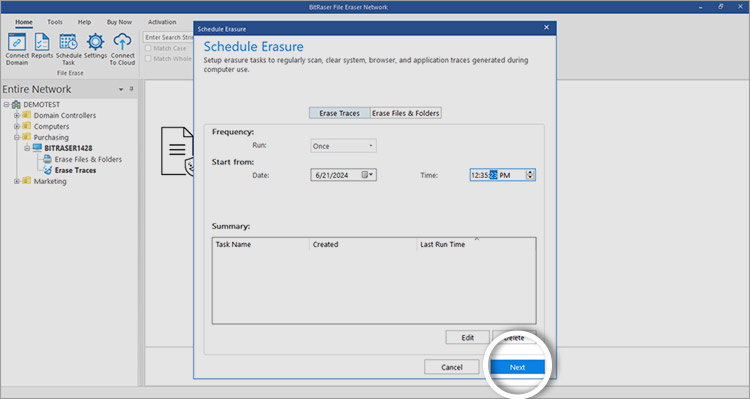Click the Next button
750x399 pixels.
[517, 367]
